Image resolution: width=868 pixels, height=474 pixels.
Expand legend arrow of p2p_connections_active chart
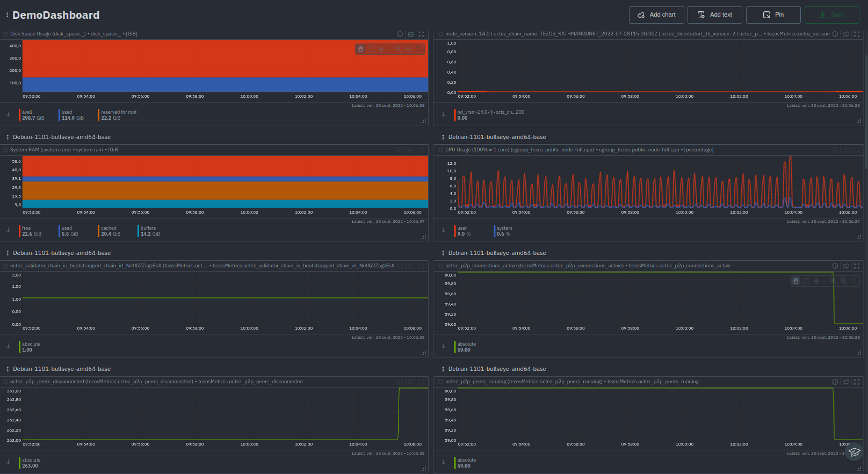point(444,346)
